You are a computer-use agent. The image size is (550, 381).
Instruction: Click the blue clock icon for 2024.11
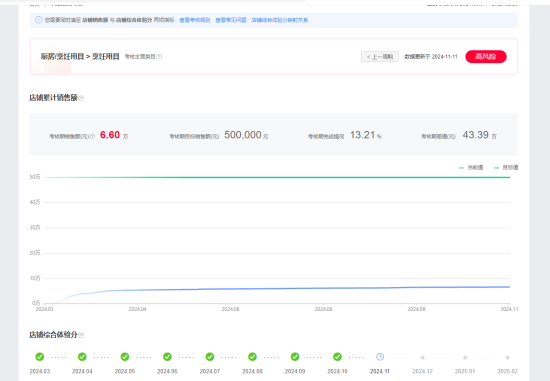380,357
